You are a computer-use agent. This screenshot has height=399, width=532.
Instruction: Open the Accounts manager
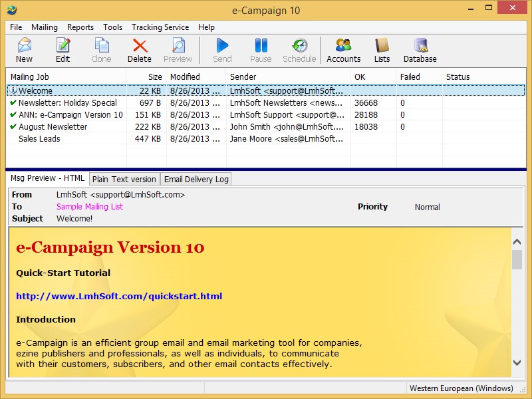343,50
